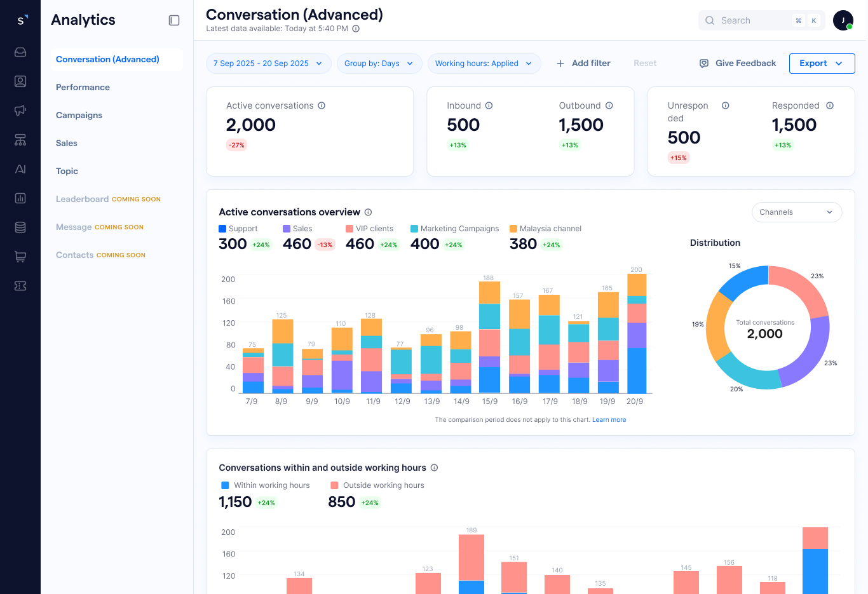Collapse the Analytics side panel
The image size is (868, 594).
point(174,20)
